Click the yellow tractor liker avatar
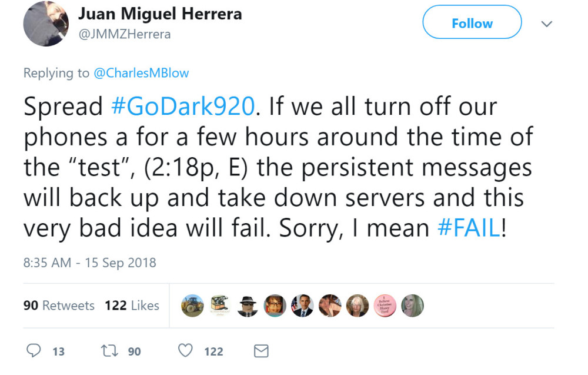The image size is (588, 375). click(x=192, y=306)
